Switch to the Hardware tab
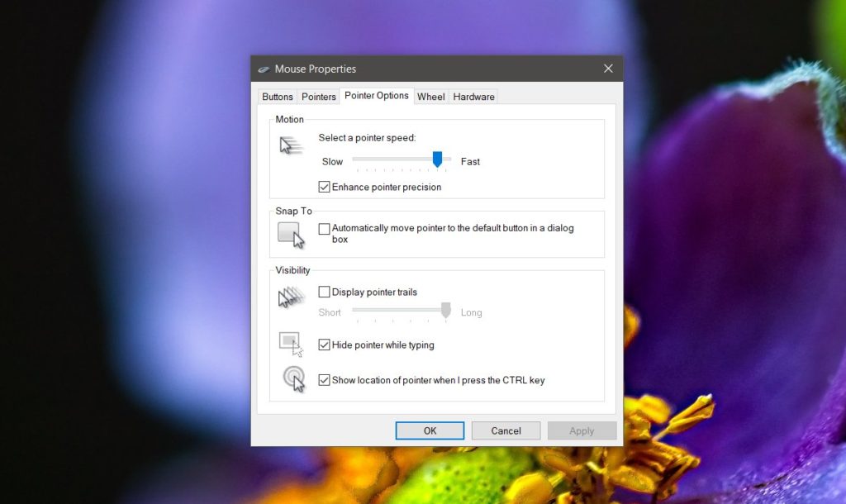 coord(473,96)
